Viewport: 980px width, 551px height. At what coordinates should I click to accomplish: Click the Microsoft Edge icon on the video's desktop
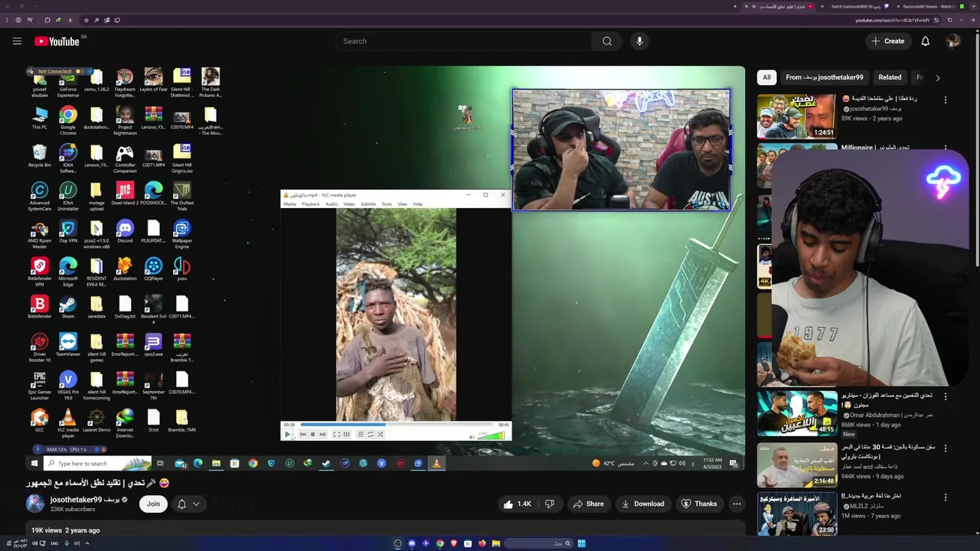pyautogui.click(x=68, y=266)
